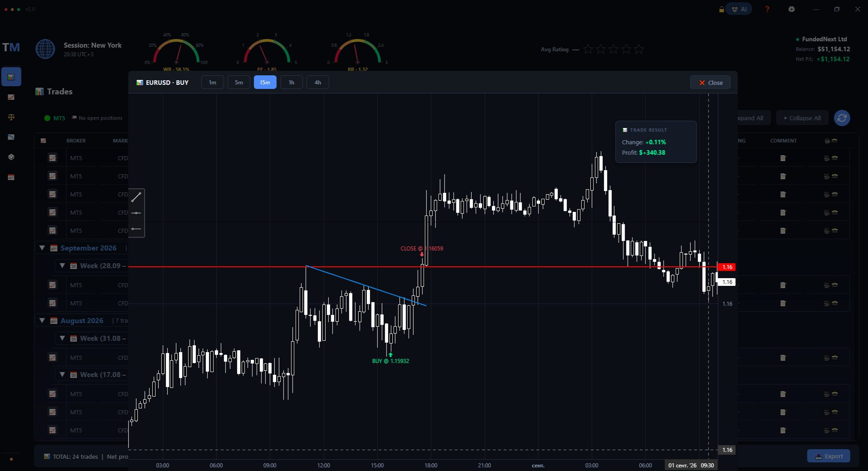Toggle chart checkbox in the second MT5 row
The height and width of the screenshot is (471, 868).
coord(53,176)
